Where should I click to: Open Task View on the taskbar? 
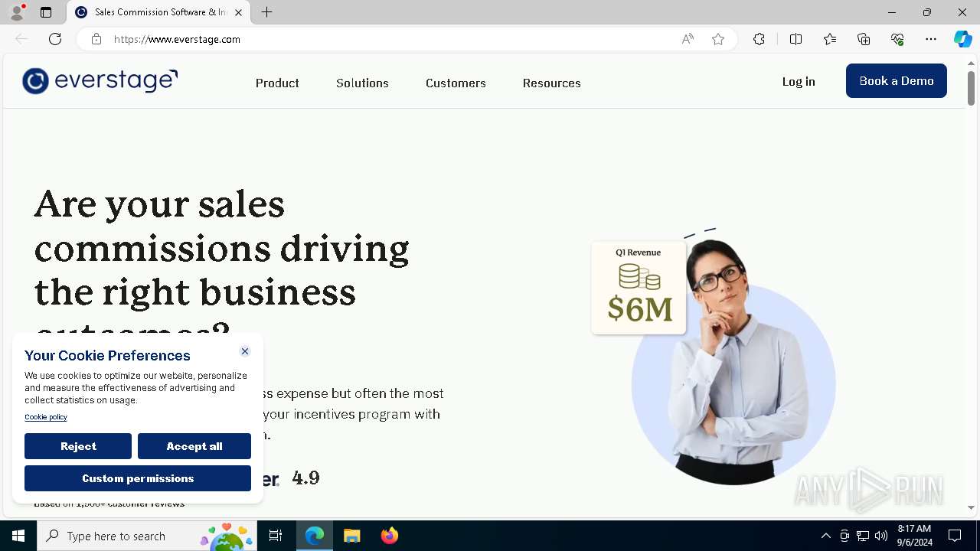tap(276, 536)
